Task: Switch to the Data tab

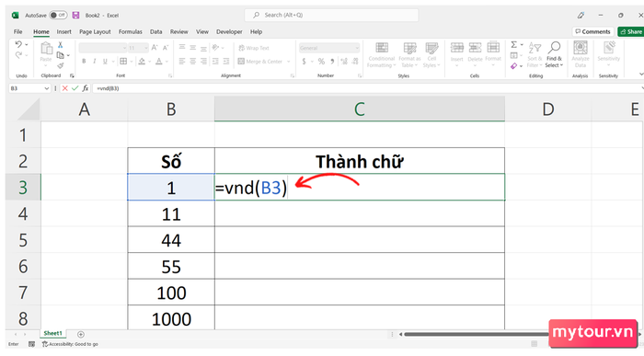Action: click(x=156, y=31)
